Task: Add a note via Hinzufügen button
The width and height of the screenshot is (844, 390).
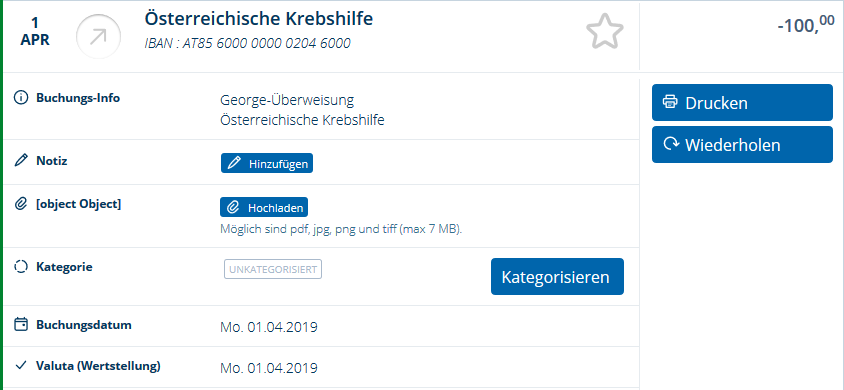Action: point(267,164)
